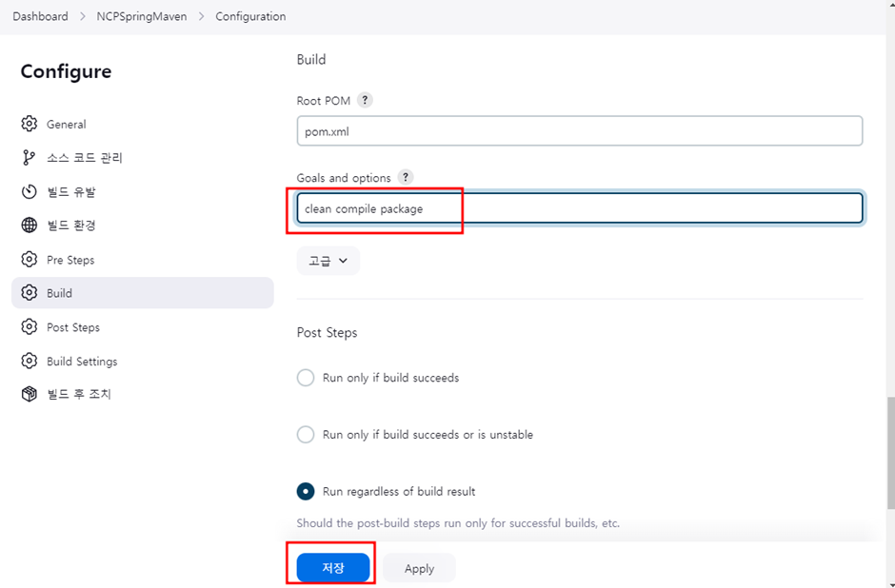Go to the 소스 코드 관리 section
The image size is (895, 588).
pyautogui.click(x=143, y=157)
